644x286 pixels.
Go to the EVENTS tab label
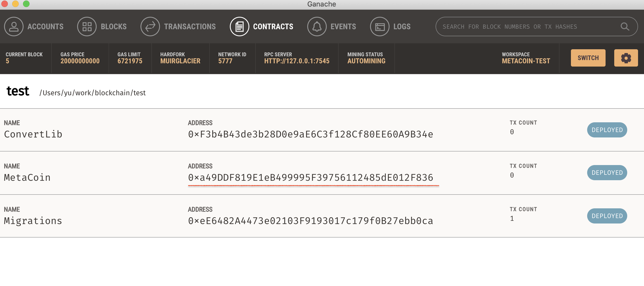(x=343, y=27)
